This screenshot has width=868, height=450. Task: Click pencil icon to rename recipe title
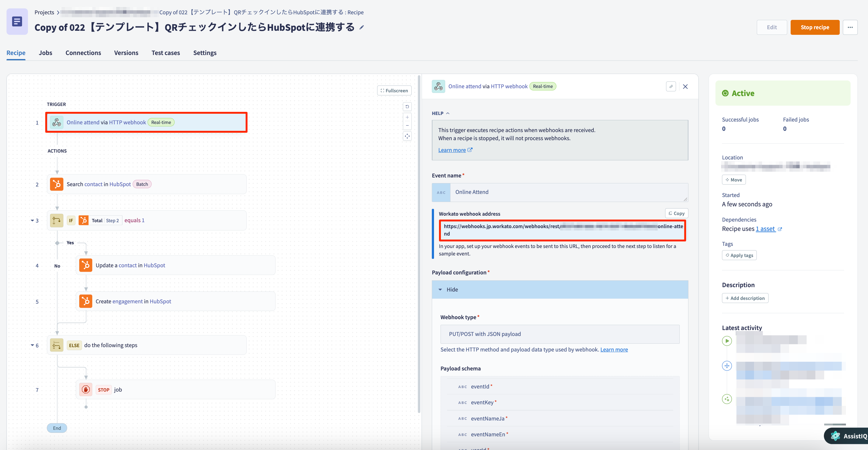point(362,28)
